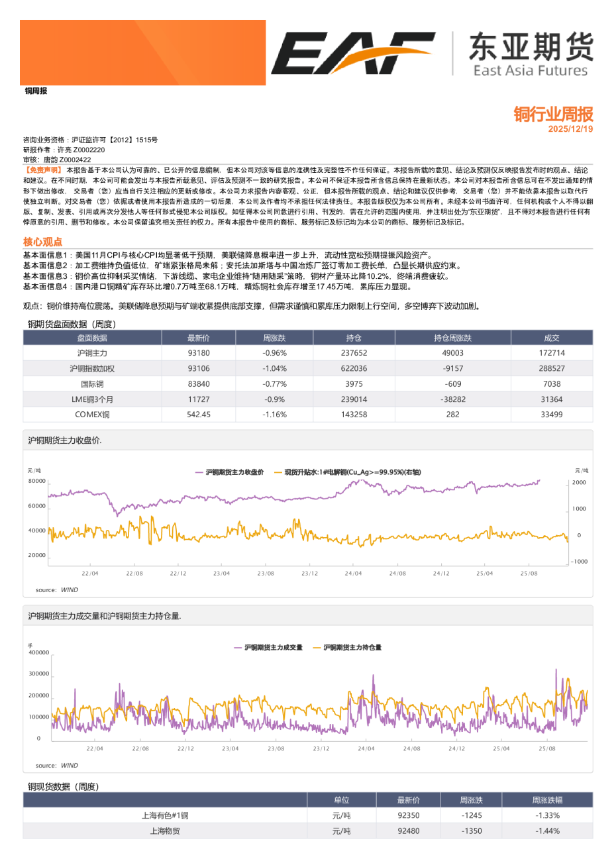Click the EAF company logo
Viewport: 616px width, 863px height.
click(358, 50)
